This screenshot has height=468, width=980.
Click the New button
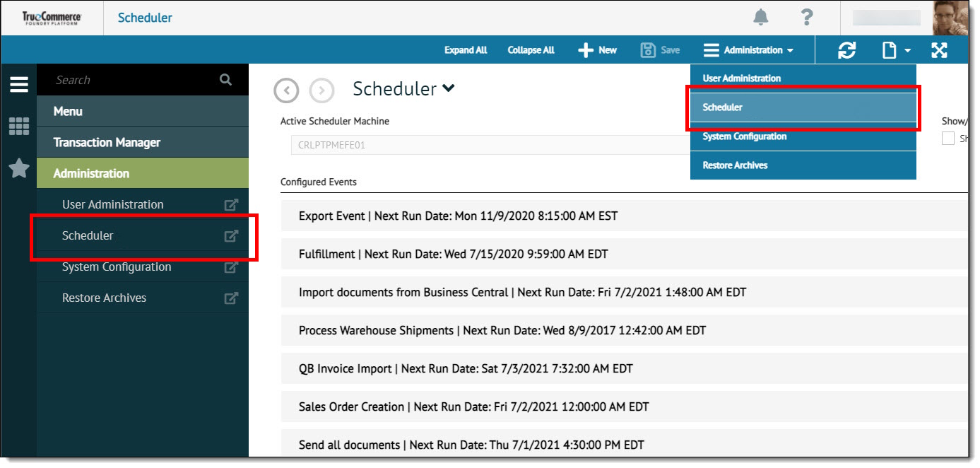pos(597,49)
